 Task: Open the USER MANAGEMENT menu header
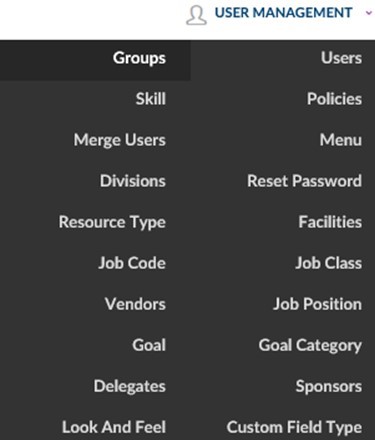(x=283, y=13)
